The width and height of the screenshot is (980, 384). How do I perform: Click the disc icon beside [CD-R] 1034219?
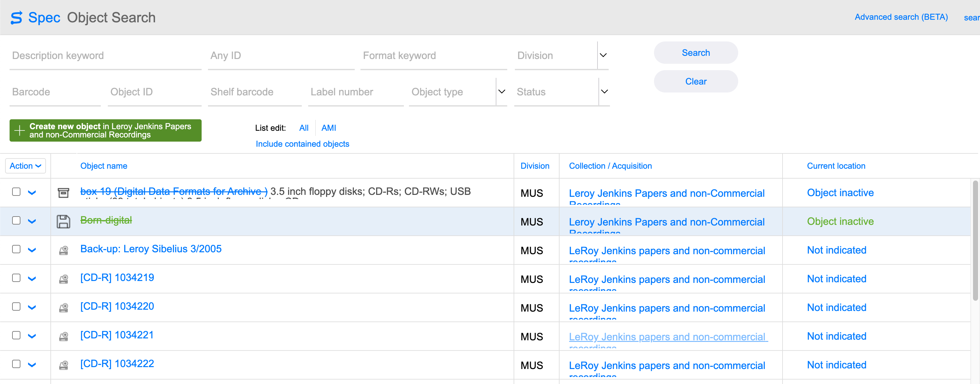(63, 279)
